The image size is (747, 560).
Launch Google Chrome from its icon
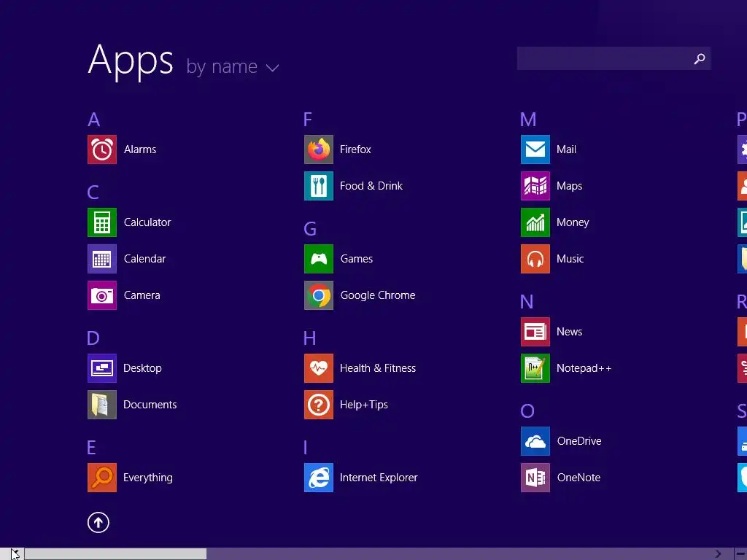point(319,295)
